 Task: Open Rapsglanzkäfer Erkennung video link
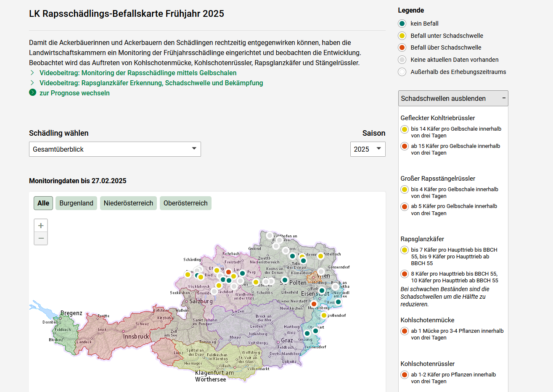coord(151,83)
